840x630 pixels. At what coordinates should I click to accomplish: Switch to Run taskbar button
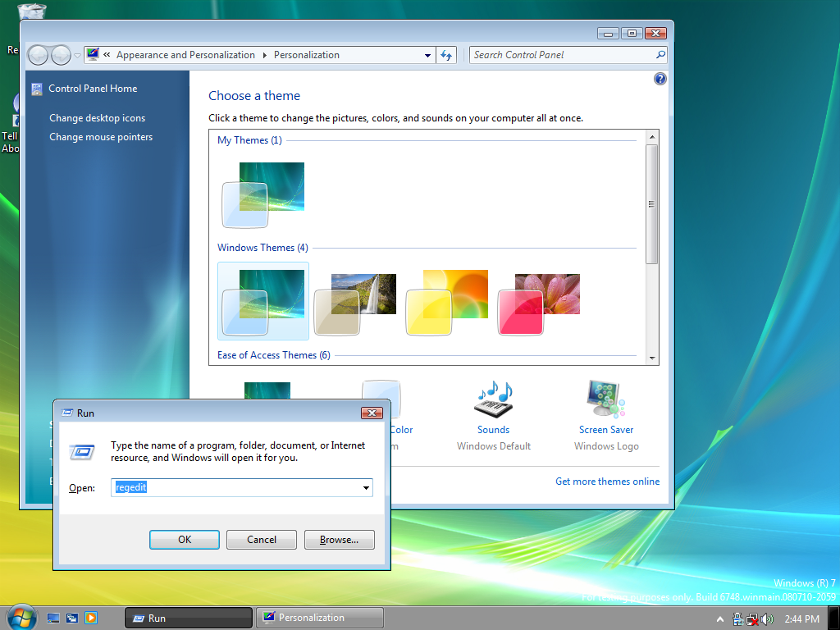189,618
